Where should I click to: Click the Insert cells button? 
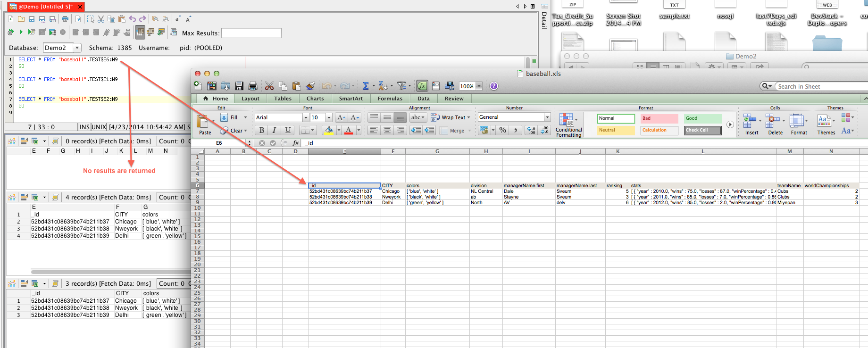click(x=752, y=124)
